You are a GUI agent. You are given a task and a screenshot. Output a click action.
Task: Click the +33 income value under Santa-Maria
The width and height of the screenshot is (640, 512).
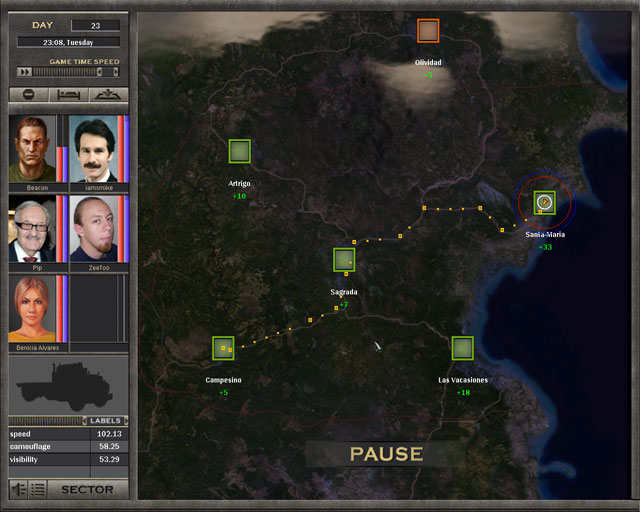coord(545,247)
